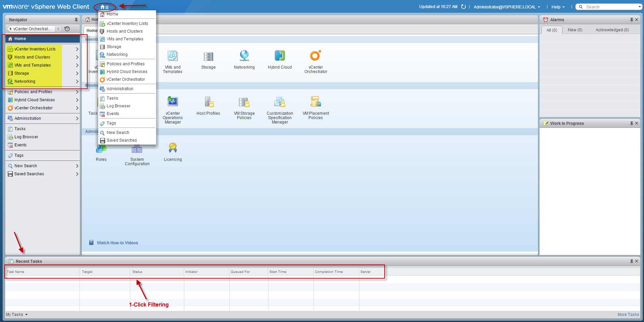Click the More Tasks link

(628, 315)
